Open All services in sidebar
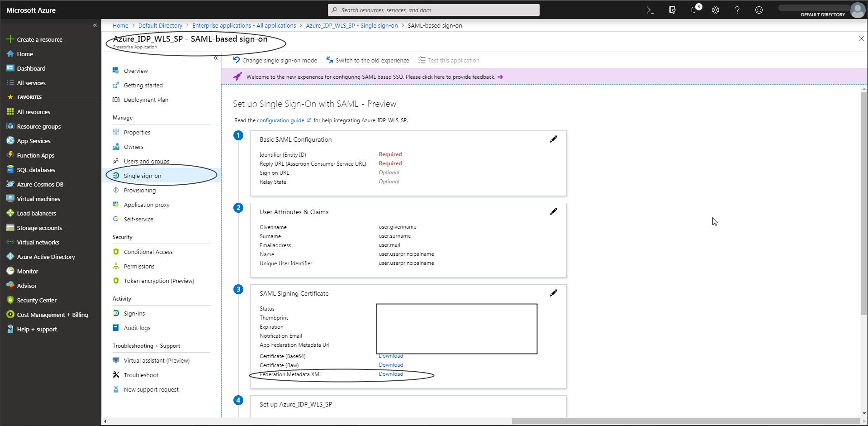 pyautogui.click(x=31, y=83)
